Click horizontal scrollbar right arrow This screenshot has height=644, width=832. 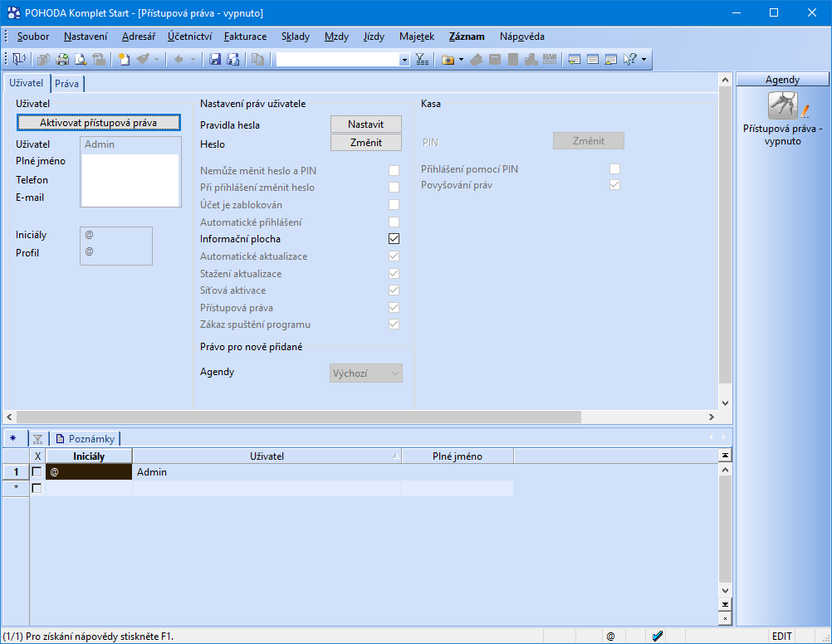click(x=712, y=417)
